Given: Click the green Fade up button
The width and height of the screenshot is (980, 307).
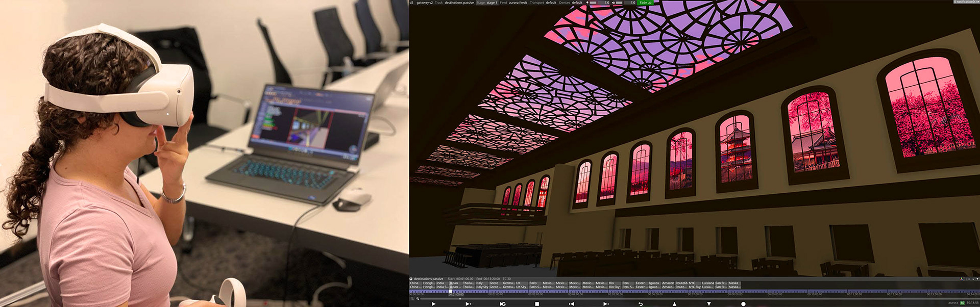Looking at the screenshot, I should tap(645, 3).
